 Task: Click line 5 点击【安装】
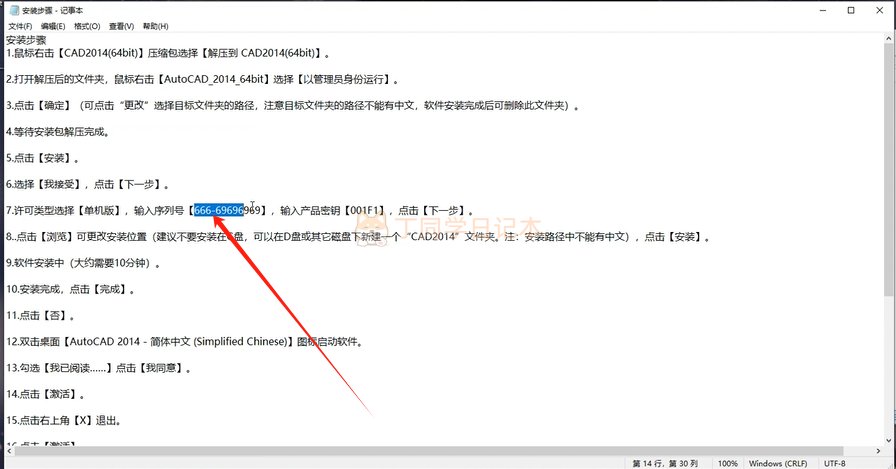[x=42, y=158]
